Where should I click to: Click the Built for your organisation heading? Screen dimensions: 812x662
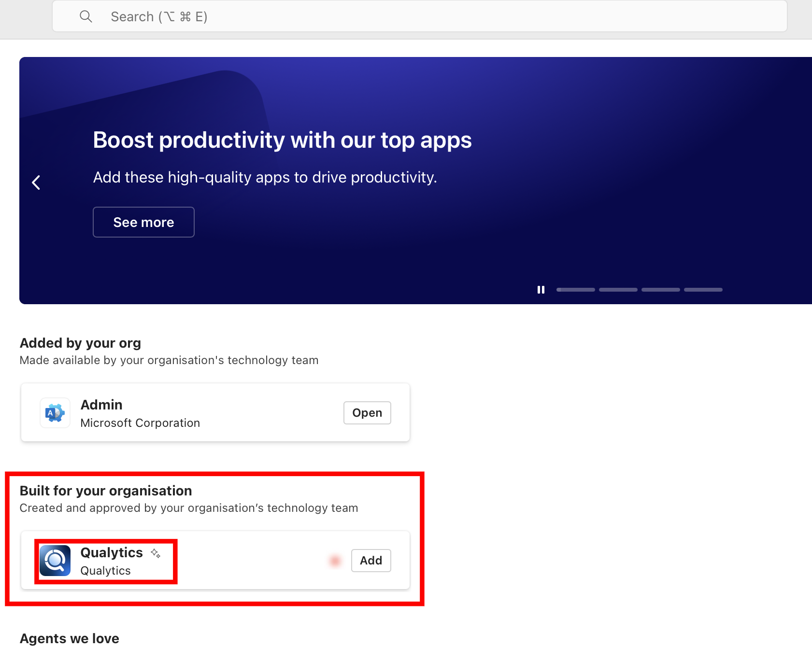(106, 491)
